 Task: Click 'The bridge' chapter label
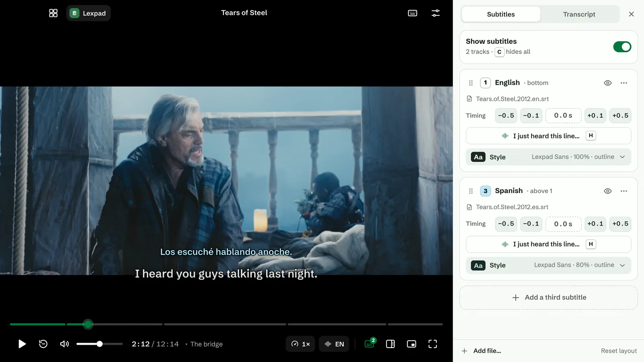pos(206,344)
